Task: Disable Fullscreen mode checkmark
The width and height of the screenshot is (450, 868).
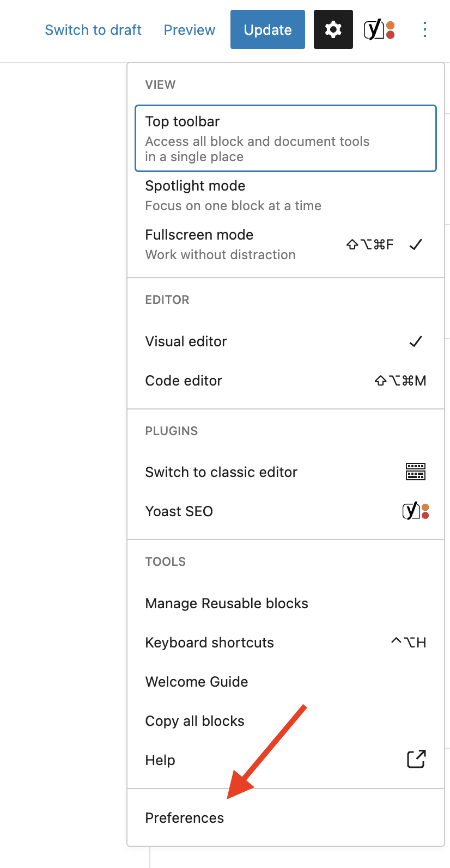Action: [x=416, y=244]
